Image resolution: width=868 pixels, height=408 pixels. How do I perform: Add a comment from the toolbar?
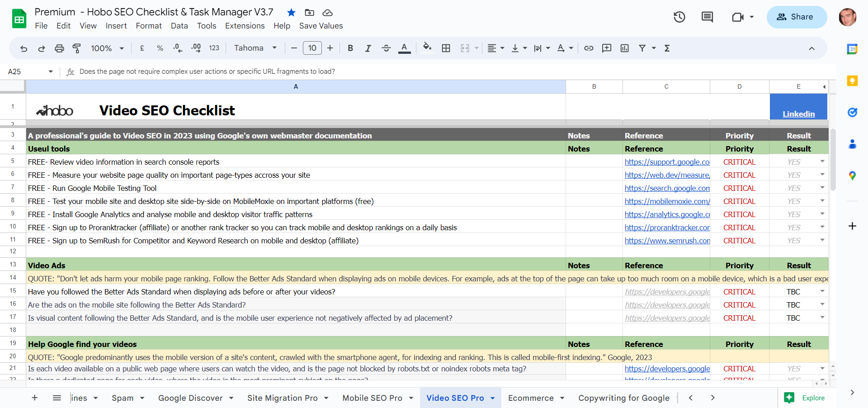607,48
